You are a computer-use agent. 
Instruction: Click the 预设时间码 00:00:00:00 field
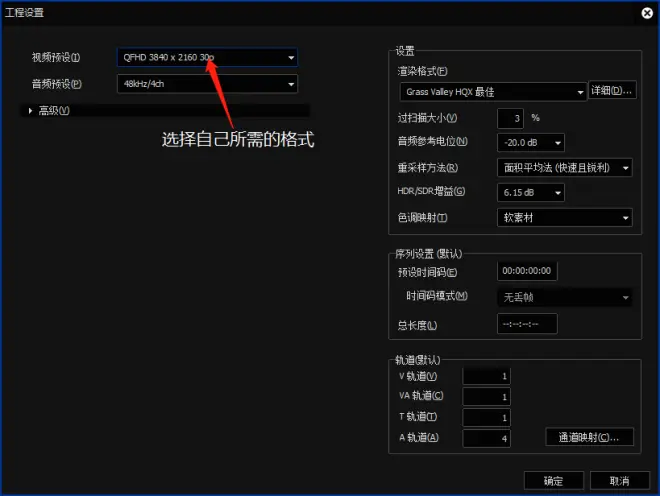tap(527, 271)
